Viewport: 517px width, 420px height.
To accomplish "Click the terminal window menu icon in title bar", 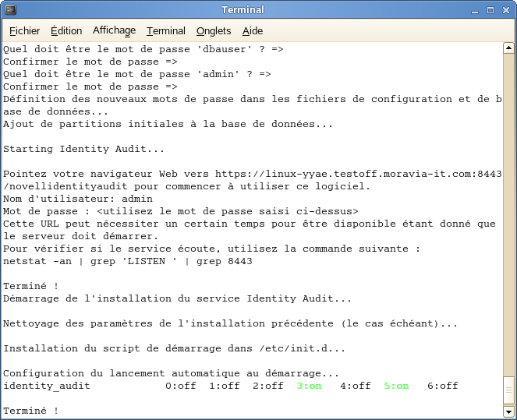I will [x=9, y=10].
